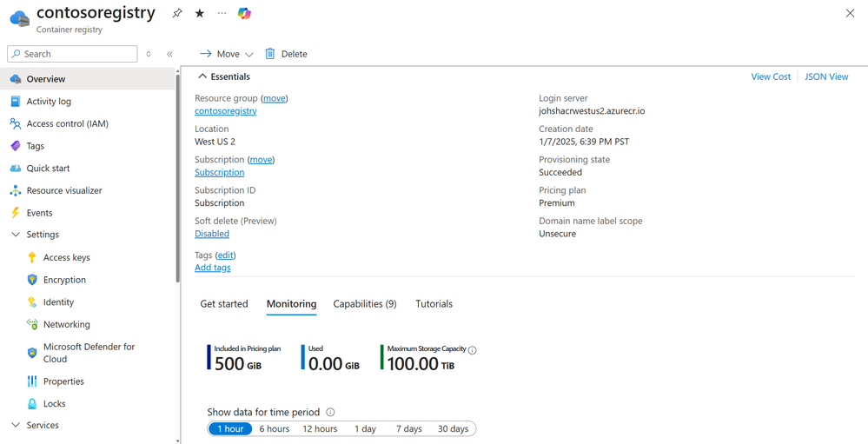
Task: Click the Overview sidebar icon
Action: click(x=16, y=79)
